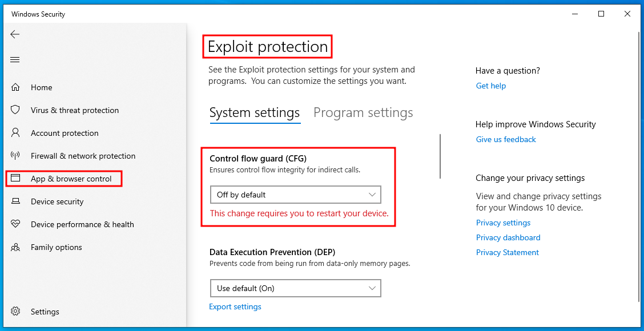Click the Export settings link
Viewport: 644px width, 331px height.
[235, 306]
